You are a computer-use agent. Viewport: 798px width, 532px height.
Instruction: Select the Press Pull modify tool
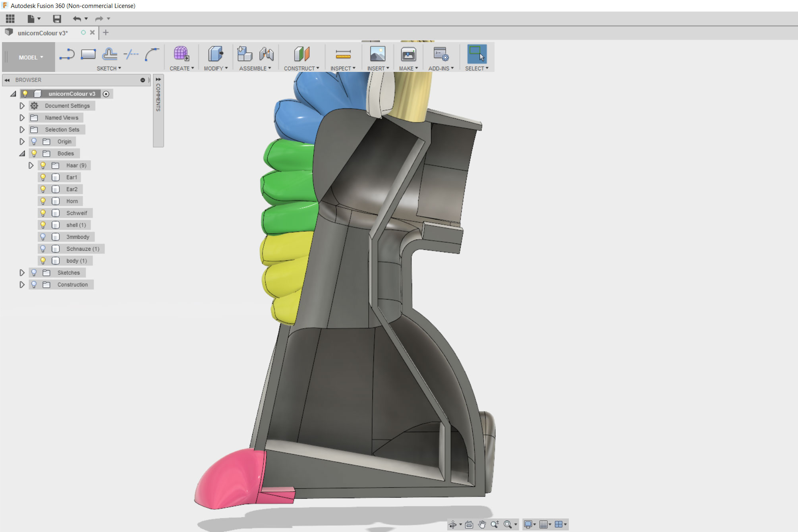pyautogui.click(x=216, y=54)
